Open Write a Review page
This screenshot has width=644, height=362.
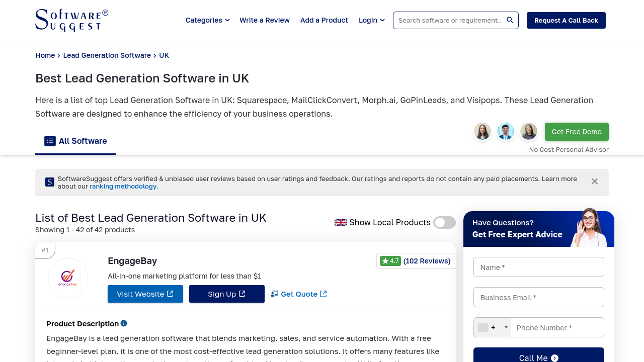(x=265, y=20)
